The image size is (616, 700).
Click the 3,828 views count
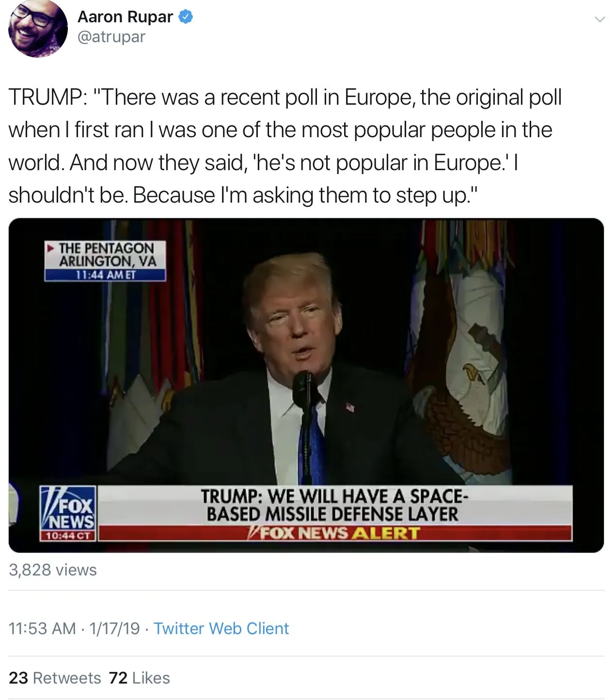coord(53,570)
